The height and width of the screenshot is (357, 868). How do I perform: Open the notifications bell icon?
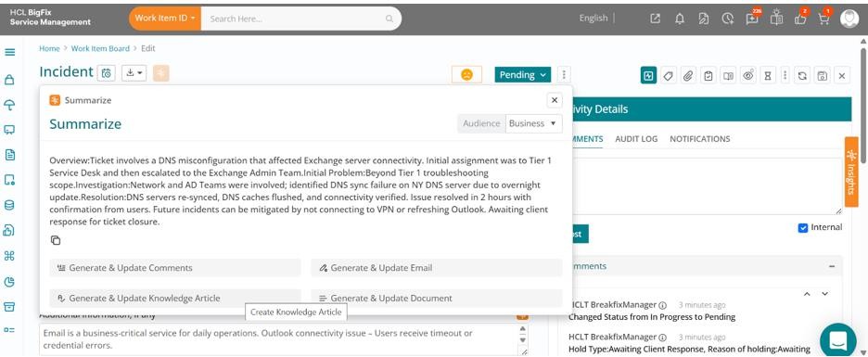679,19
